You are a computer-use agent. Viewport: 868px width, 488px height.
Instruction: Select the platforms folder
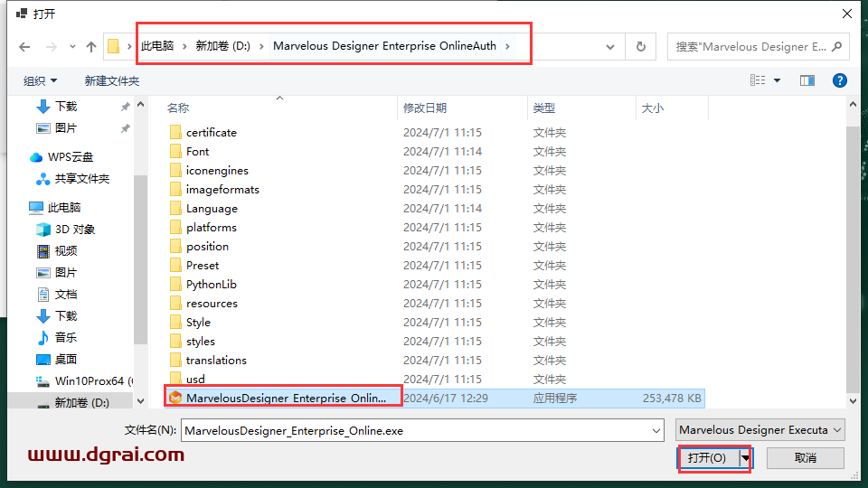[x=211, y=228]
